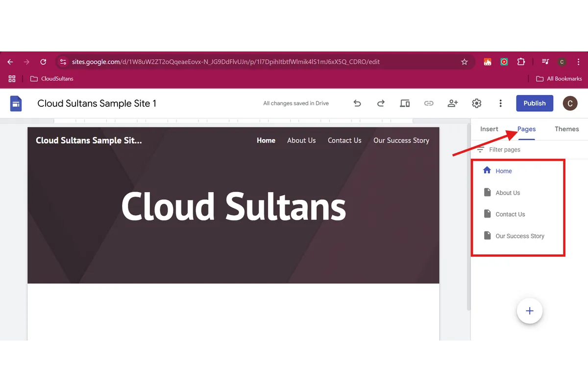Open the All Bookmarks folder
Image resolution: width=588 pixels, height=392 pixels.
point(559,78)
